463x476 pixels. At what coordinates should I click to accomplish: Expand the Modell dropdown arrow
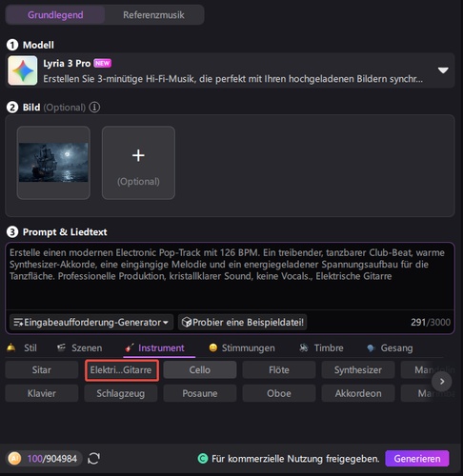(443, 70)
